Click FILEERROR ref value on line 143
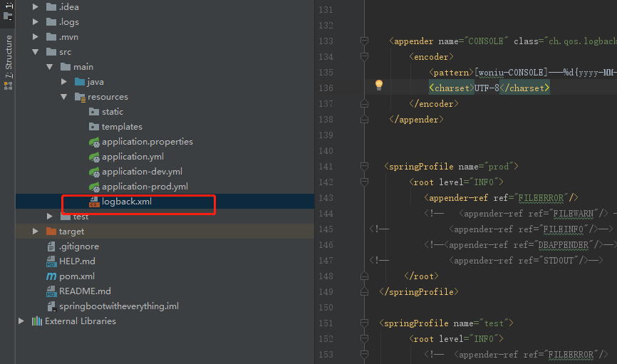This screenshot has height=364, width=617. pyautogui.click(x=541, y=198)
